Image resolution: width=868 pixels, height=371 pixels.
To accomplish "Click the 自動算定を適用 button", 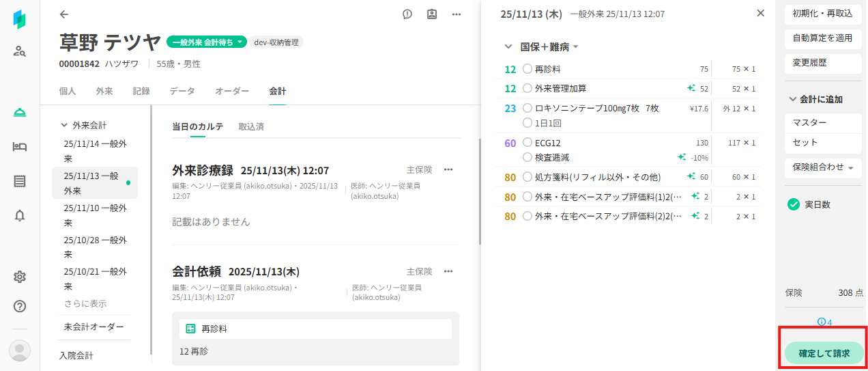I will tap(822, 38).
